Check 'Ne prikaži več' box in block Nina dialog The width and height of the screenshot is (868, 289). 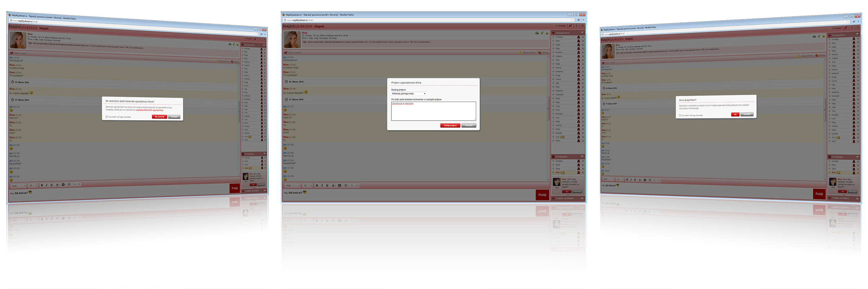pos(107,117)
